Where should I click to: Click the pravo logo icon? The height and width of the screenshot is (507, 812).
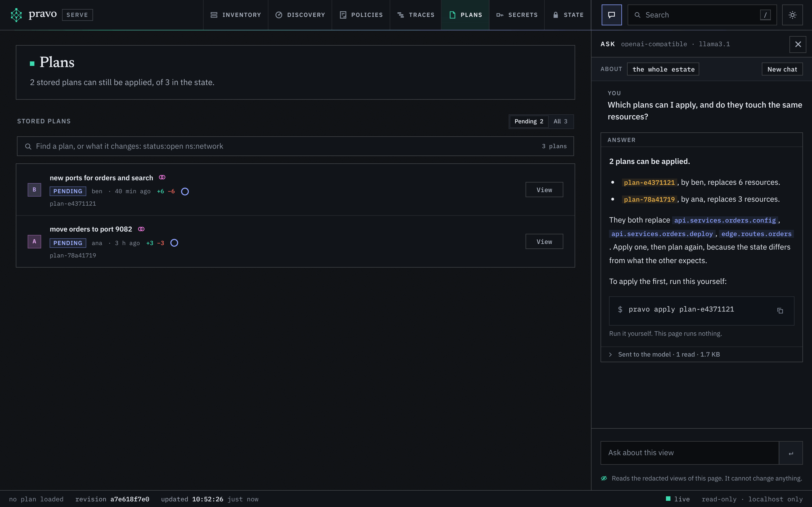pyautogui.click(x=16, y=15)
